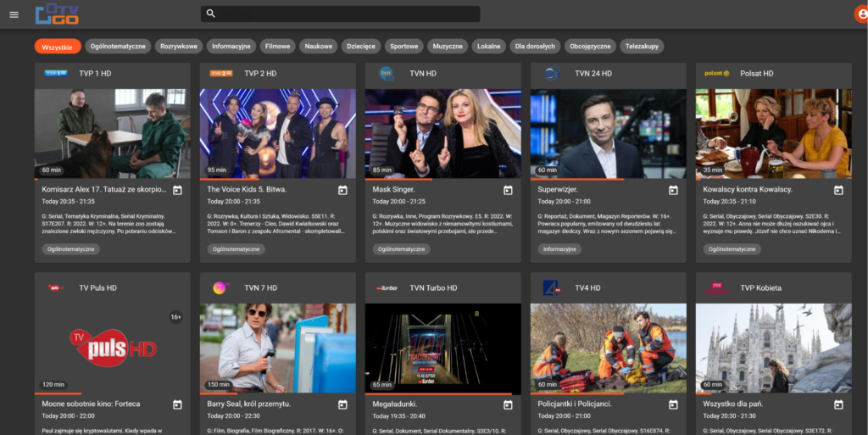
Task: Focus the search input field
Action: (341, 14)
